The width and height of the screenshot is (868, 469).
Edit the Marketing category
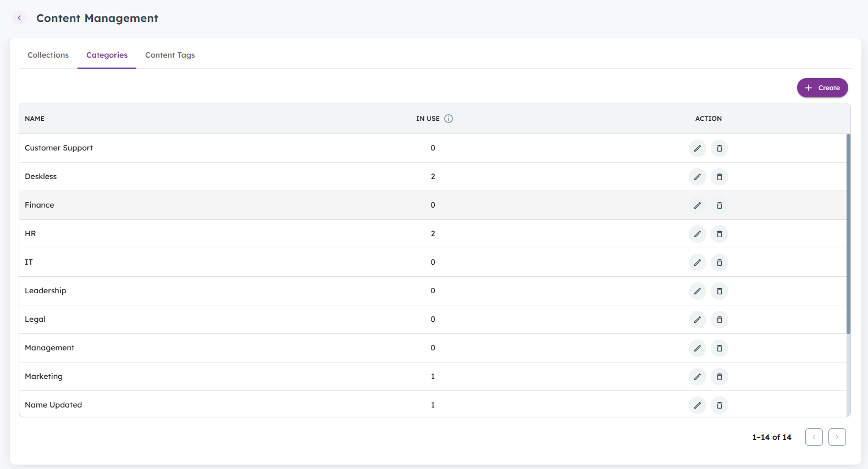point(698,377)
